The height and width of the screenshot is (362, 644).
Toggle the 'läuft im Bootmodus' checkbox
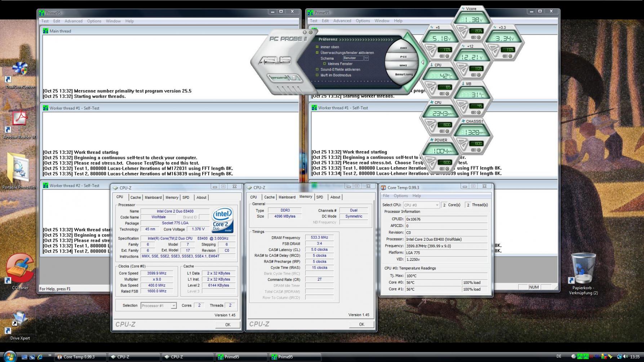click(x=317, y=75)
